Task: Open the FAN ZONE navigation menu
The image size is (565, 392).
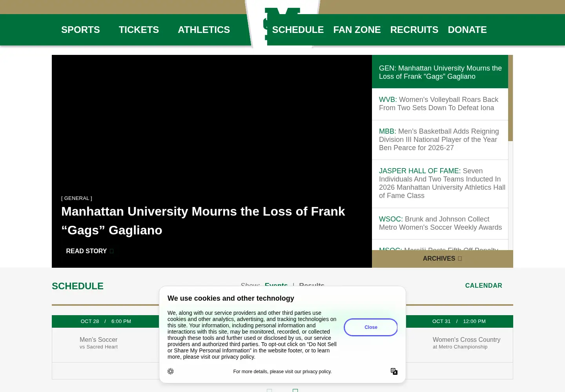Action: pos(357,30)
